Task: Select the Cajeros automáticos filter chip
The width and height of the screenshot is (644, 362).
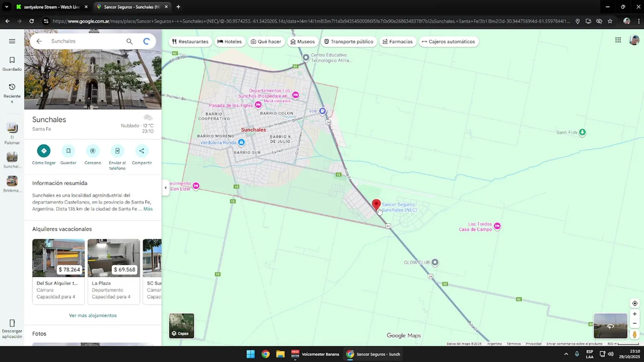Action: point(448,42)
